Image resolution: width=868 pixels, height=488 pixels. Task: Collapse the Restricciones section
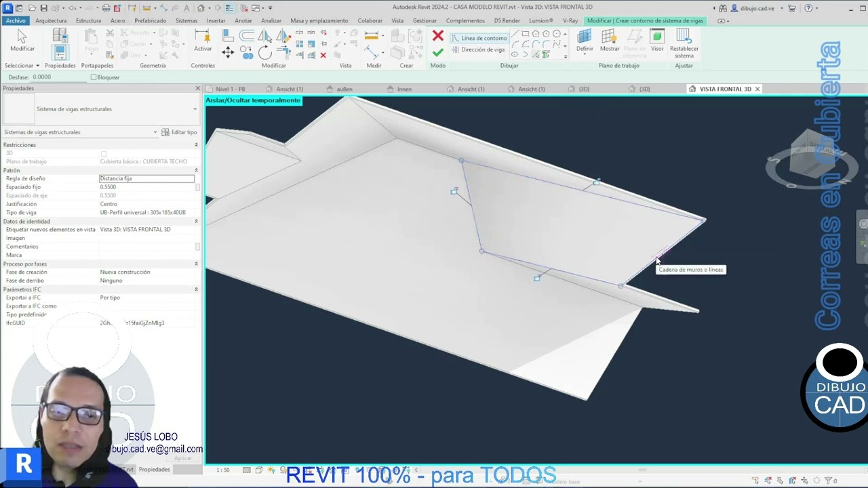[196, 145]
